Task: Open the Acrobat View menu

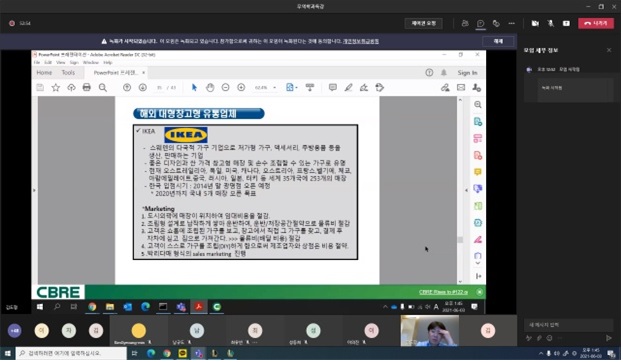Action: pyautogui.click(x=61, y=62)
